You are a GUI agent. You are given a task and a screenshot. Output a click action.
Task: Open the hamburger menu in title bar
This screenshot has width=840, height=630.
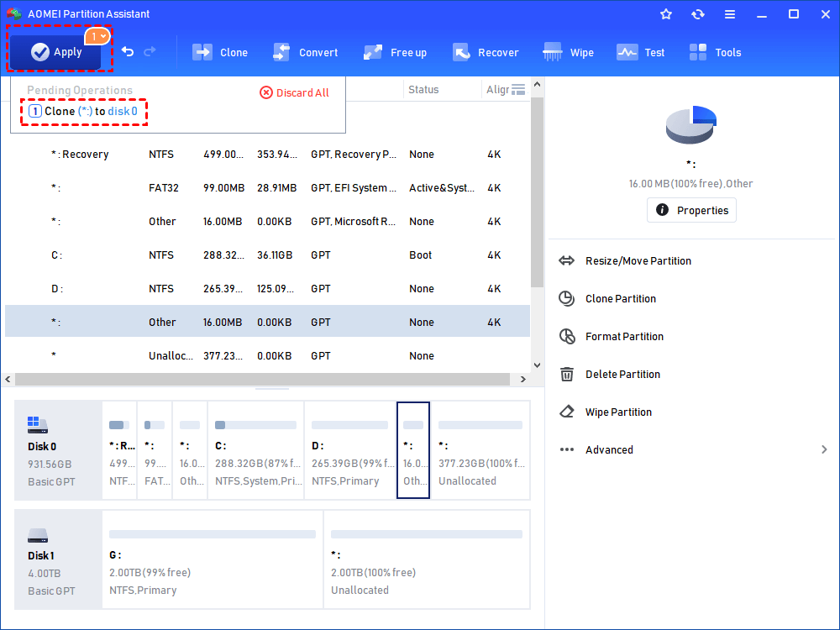point(730,14)
